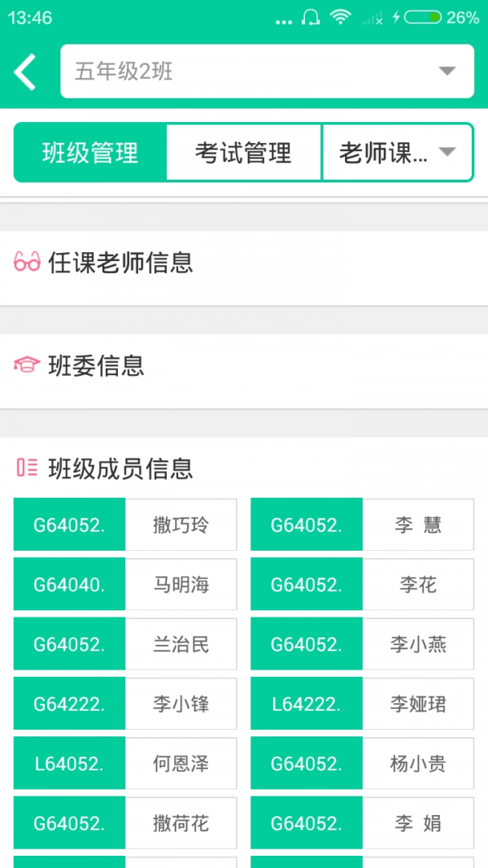Select student 马明海
Image resolution: width=488 pixels, height=868 pixels.
(181, 585)
